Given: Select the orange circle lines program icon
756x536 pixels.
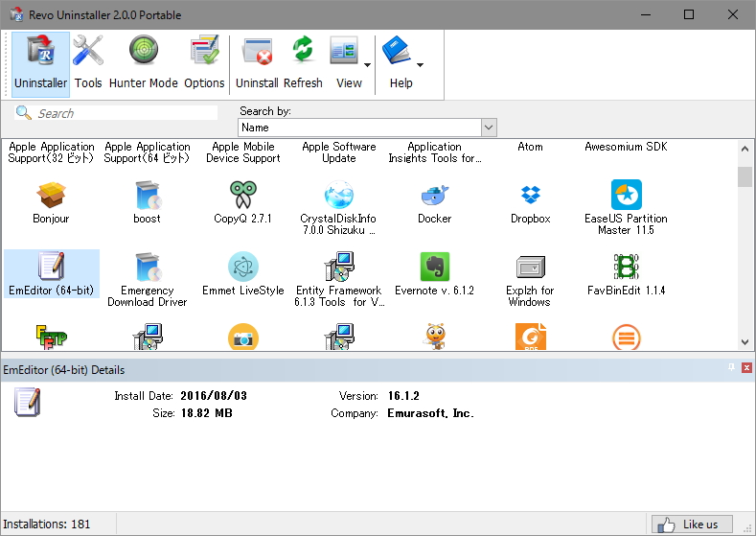Looking at the screenshot, I should coord(627,337).
